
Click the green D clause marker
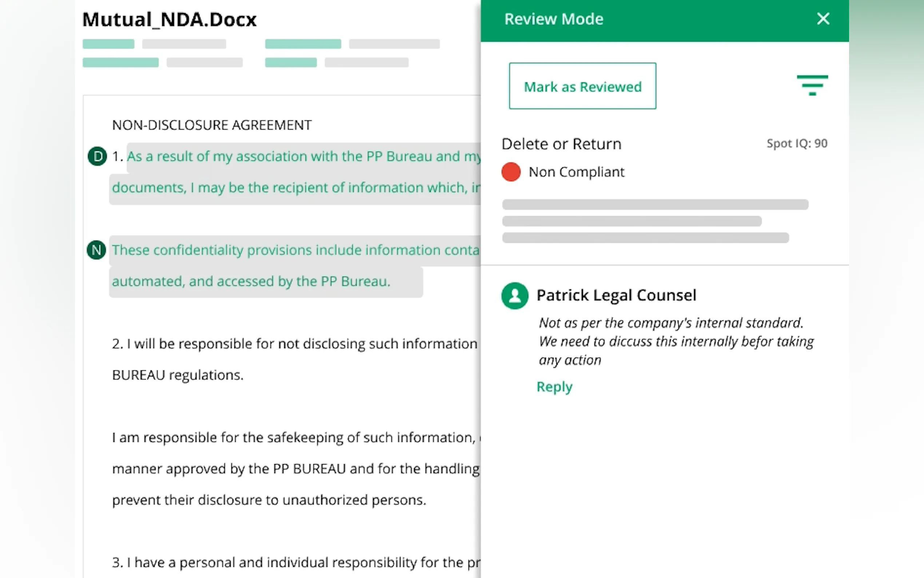point(97,156)
